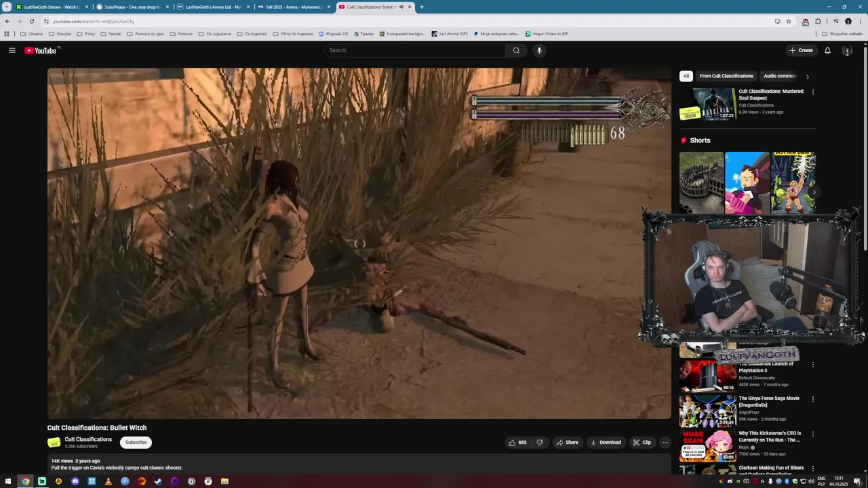Screen dimensions: 868x488
Task: Open the He-Man Shorts thumbnail
Action: [793, 182]
